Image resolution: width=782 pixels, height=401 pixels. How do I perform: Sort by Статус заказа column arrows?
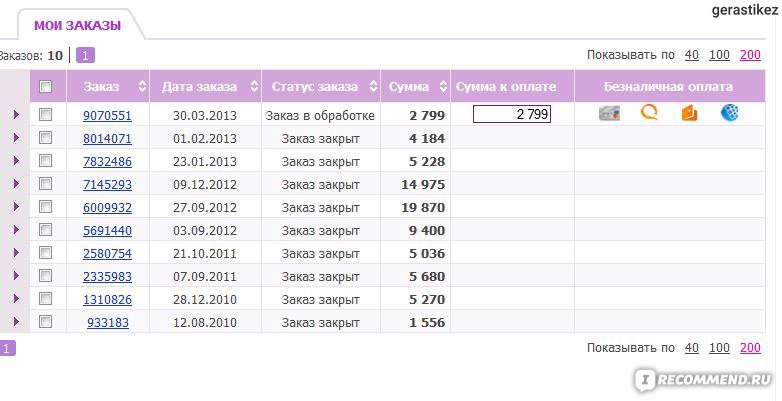[373, 87]
